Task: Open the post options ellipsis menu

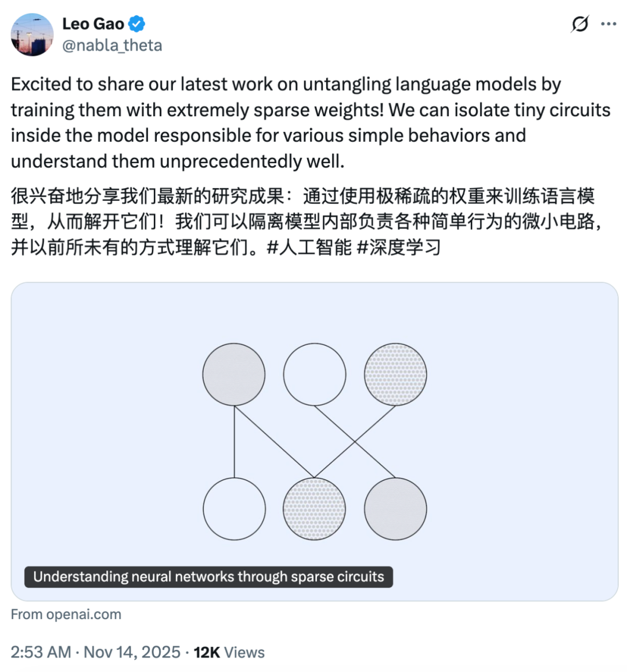Action: (x=609, y=24)
